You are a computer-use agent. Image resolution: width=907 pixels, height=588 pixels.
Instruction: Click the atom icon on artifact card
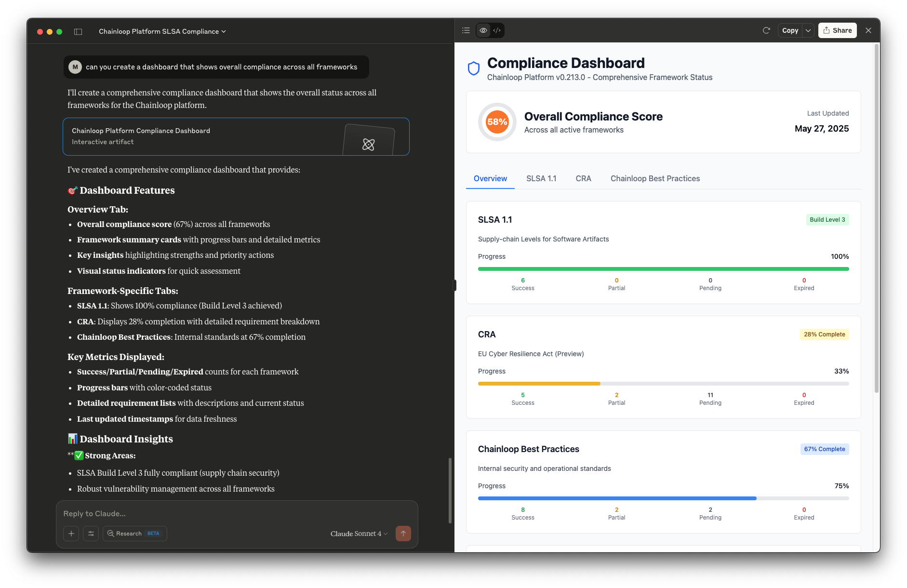coord(369,144)
